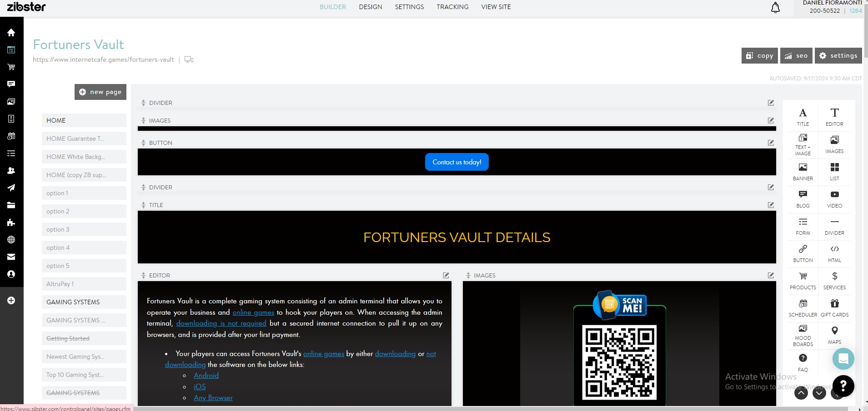Open the notifications bell
Image resolution: width=868 pixels, height=411 pixels.
[775, 8]
